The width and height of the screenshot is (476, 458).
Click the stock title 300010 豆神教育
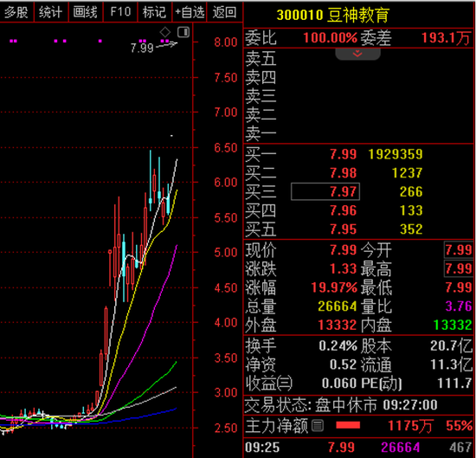click(332, 15)
